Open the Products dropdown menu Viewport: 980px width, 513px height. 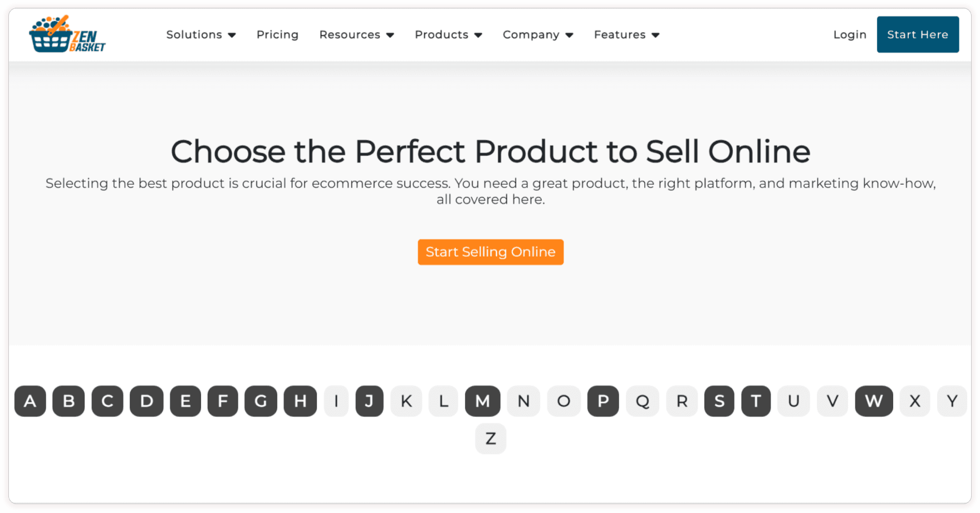pyautogui.click(x=448, y=34)
